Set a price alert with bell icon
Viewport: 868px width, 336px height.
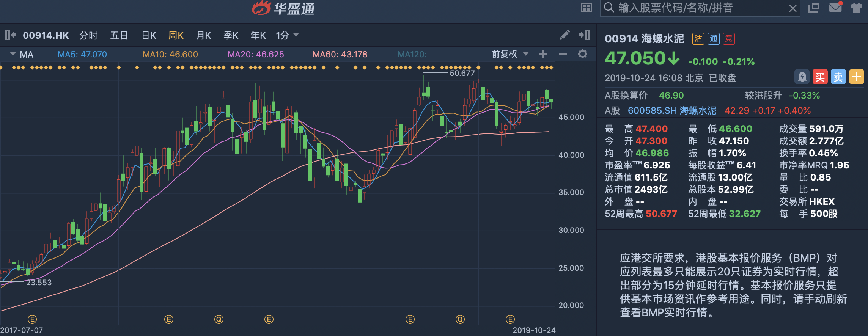point(802,77)
